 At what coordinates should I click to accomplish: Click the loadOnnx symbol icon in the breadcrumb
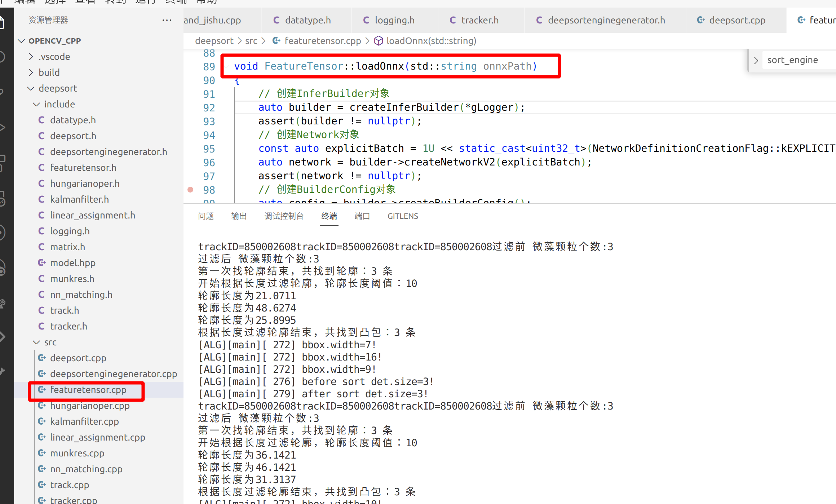click(379, 41)
